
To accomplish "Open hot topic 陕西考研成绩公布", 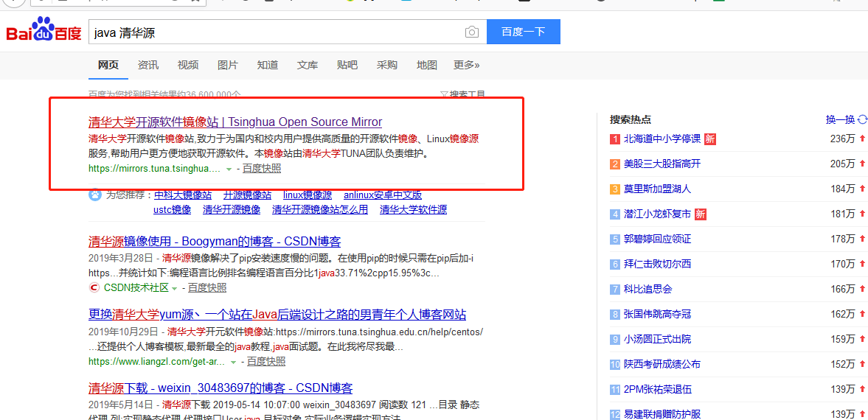I will (662, 364).
